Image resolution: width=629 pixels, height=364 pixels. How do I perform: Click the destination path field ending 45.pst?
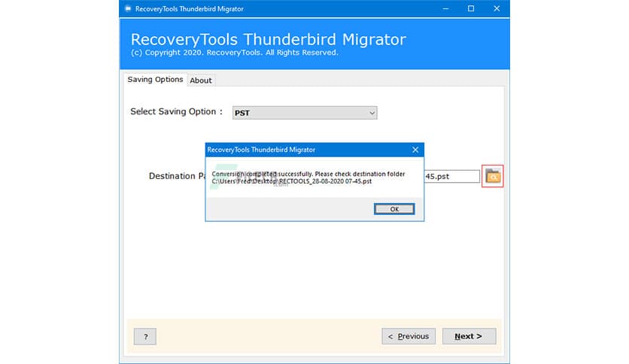click(451, 177)
